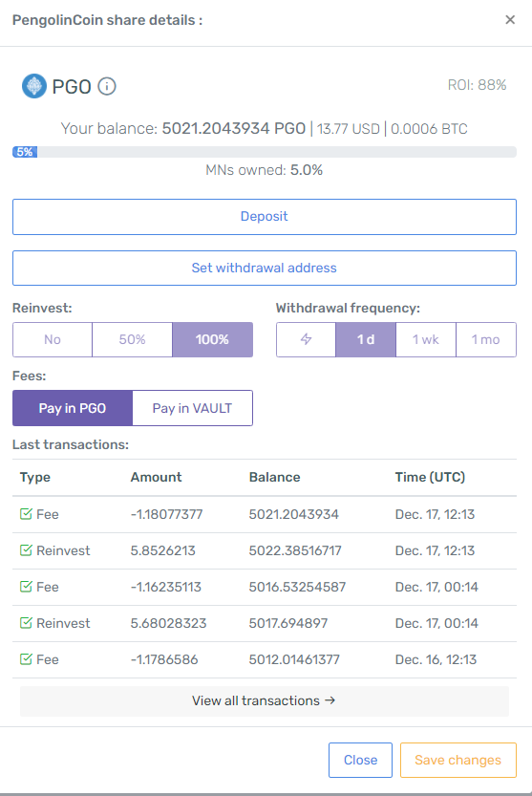The height and width of the screenshot is (796, 532).
Task: Choose 1 wk withdrawal frequency
Action: point(426,339)
